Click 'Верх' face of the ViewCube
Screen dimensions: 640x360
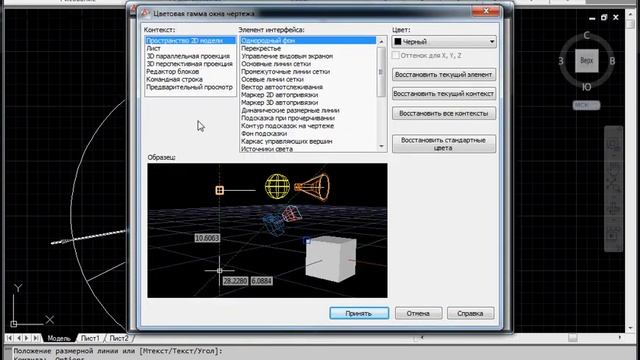pyautogui.click(x=587, y=61)
